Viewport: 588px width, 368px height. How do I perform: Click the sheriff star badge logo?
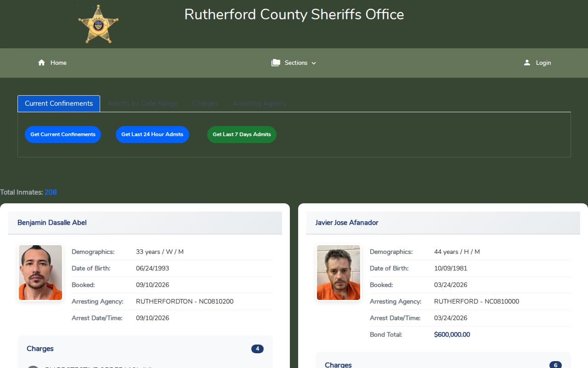click(x=98, y=24)
